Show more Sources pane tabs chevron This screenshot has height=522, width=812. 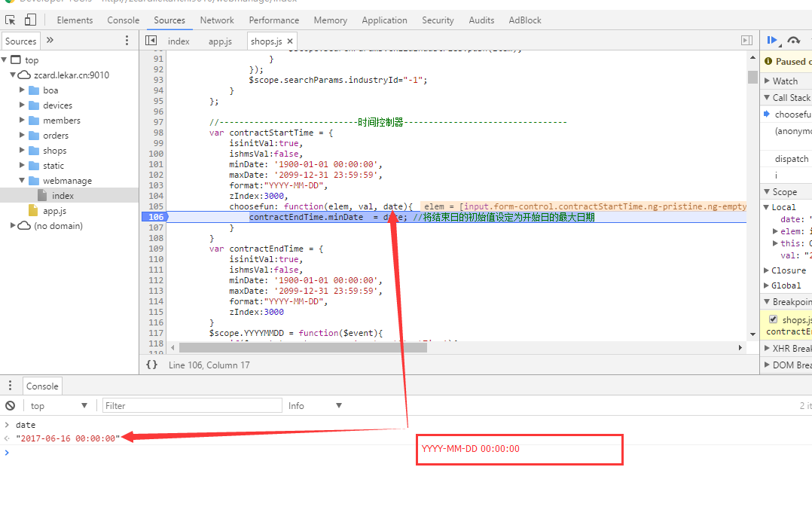[x=50, y=41]
